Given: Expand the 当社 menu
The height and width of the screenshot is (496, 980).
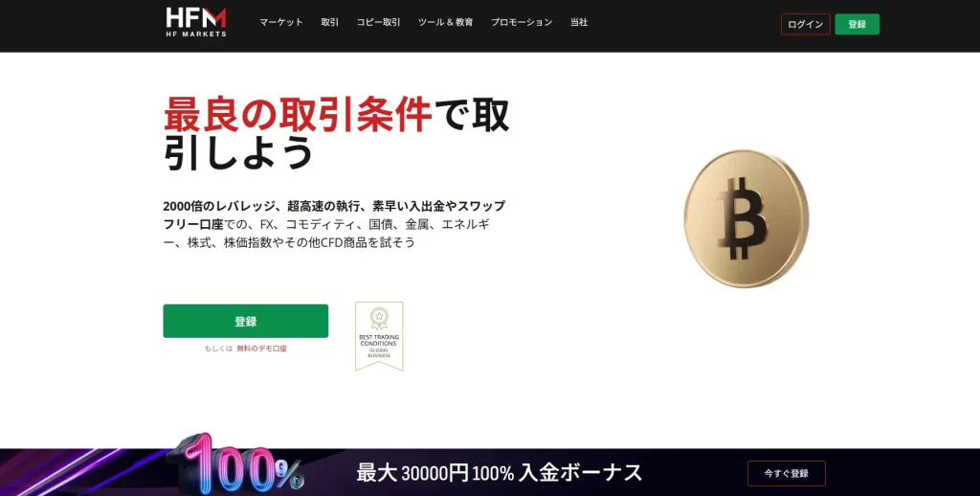Looking at the screenshot, I should (579, 23).
